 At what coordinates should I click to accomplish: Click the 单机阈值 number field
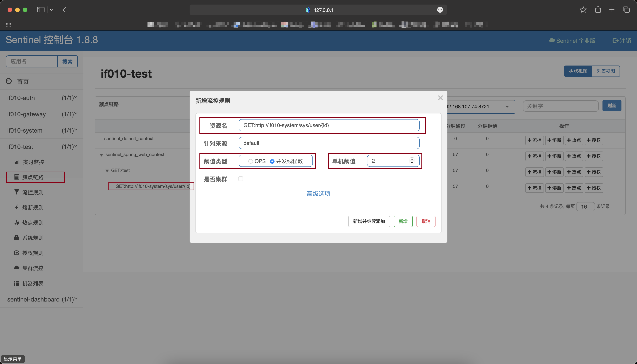[393, 161]
